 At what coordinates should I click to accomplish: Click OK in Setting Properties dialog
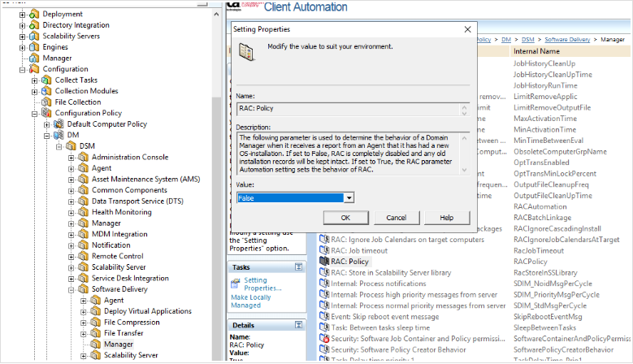pyautogui.click(x=345, y=218)
